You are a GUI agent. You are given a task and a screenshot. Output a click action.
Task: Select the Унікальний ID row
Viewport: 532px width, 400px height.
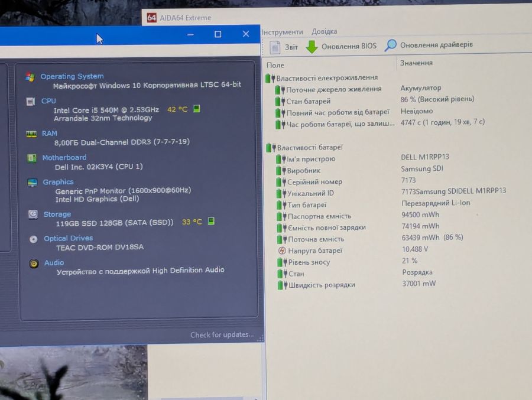tap(391, 193)
